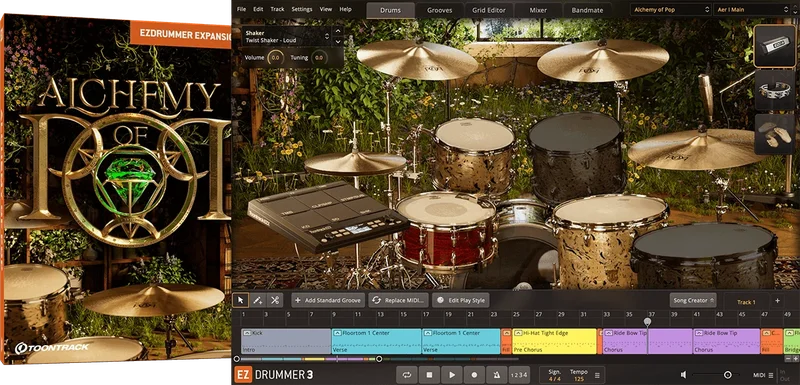The width and height of the screenshot is (800, 385).
Task: Click the electronic drum pad
Action: [x=327, y=217]
